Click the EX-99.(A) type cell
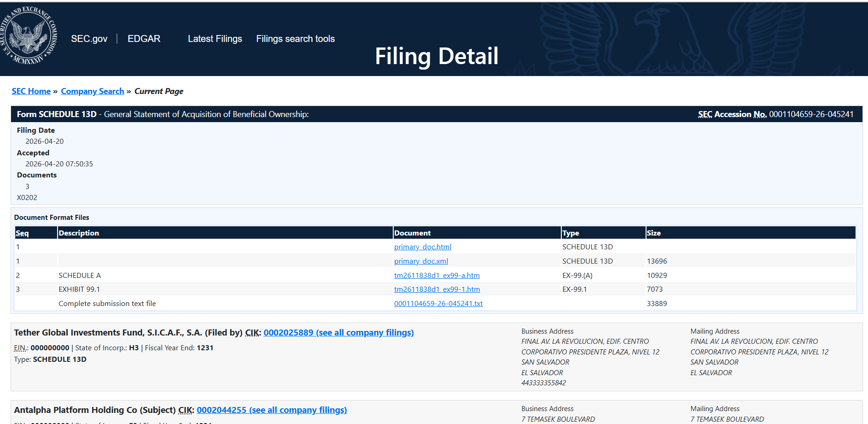Viewport: 868px width, 424px height. click(577, 276)
